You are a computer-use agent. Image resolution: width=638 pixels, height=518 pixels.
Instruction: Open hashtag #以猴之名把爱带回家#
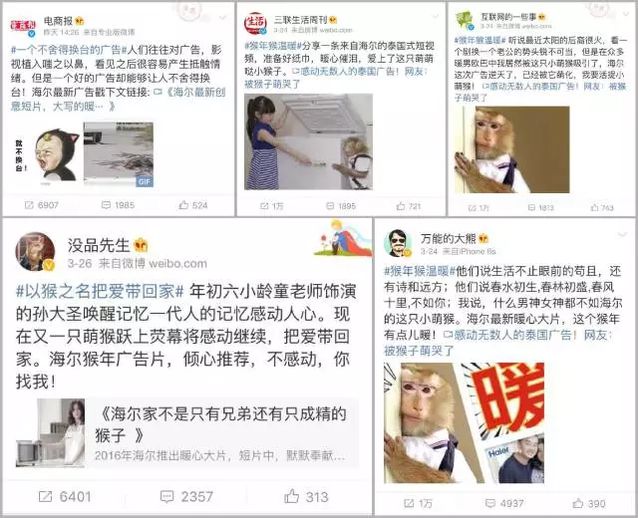pyautogui.click(x=100, y=291)
